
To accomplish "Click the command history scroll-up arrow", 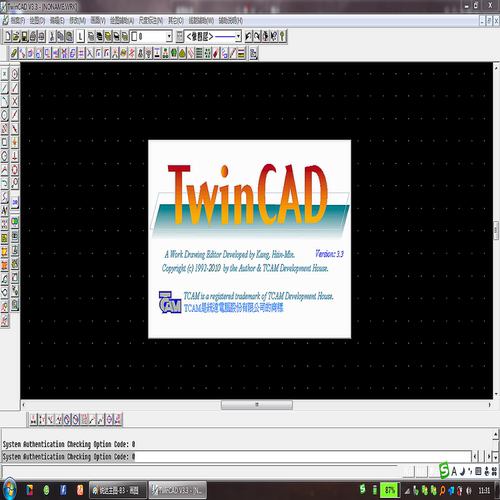I will pyautogui.click(x=496, y=434).
